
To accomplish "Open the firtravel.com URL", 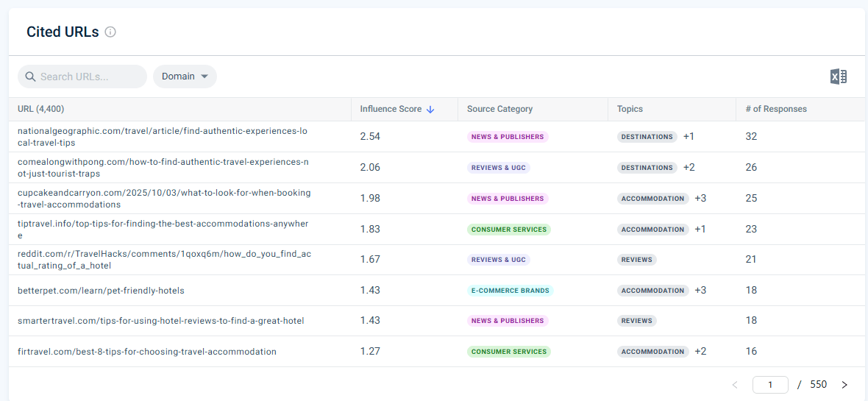I will pos(146,352).
